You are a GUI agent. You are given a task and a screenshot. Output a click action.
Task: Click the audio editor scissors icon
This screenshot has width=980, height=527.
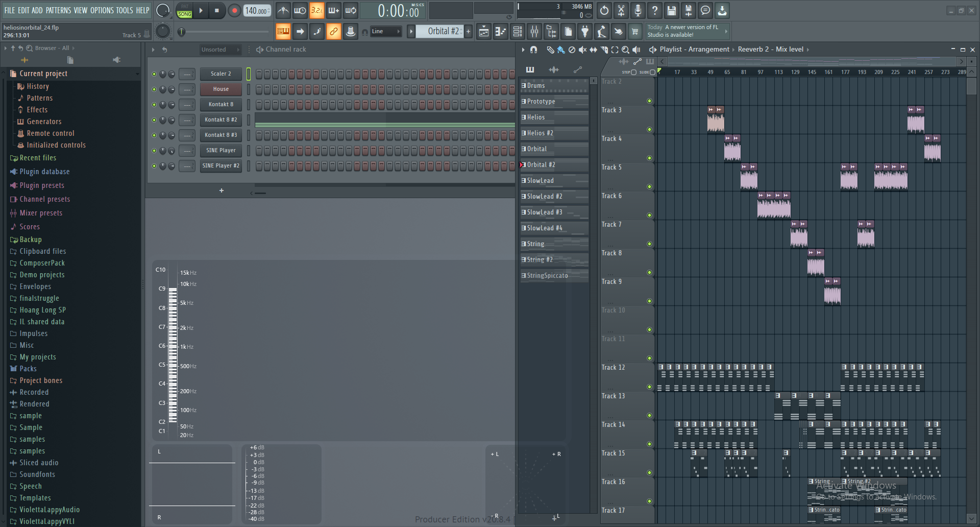pyautogui.click(x=621, y=10)
